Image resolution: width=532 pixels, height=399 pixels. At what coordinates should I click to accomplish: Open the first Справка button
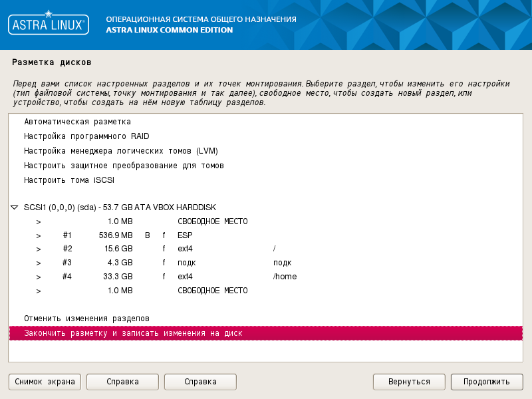(122, 382)
